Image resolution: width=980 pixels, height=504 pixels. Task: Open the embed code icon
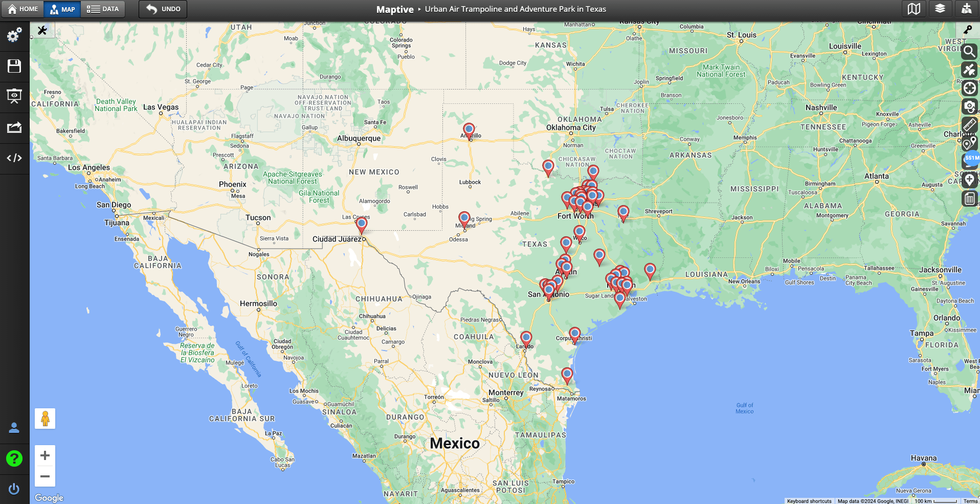click(x=14, y=158)
